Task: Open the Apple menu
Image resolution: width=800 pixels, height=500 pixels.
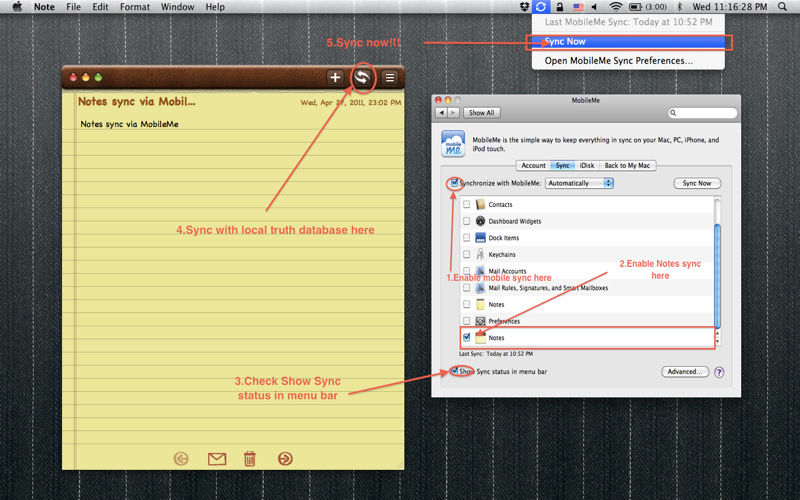Action: [17, 7]
